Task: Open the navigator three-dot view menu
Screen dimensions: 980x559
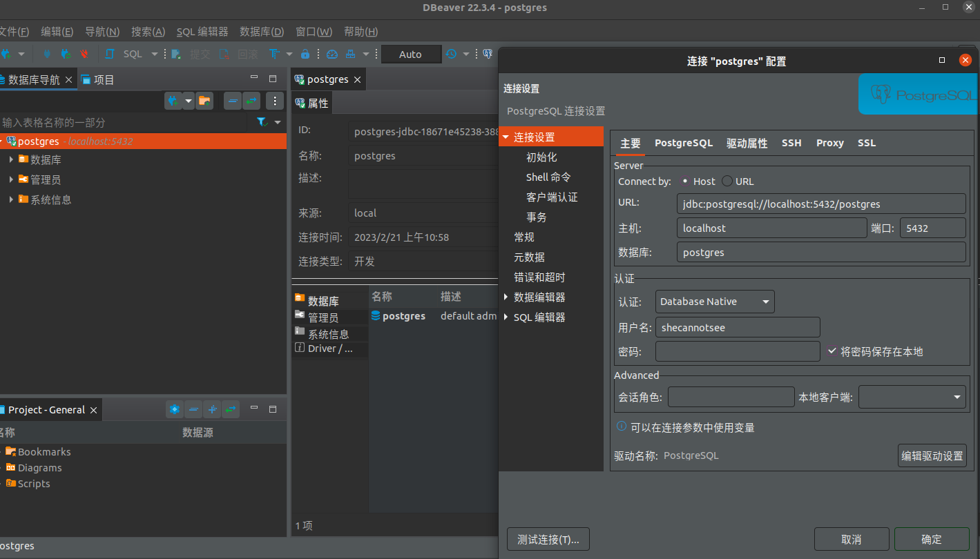Action: [275, 101]
